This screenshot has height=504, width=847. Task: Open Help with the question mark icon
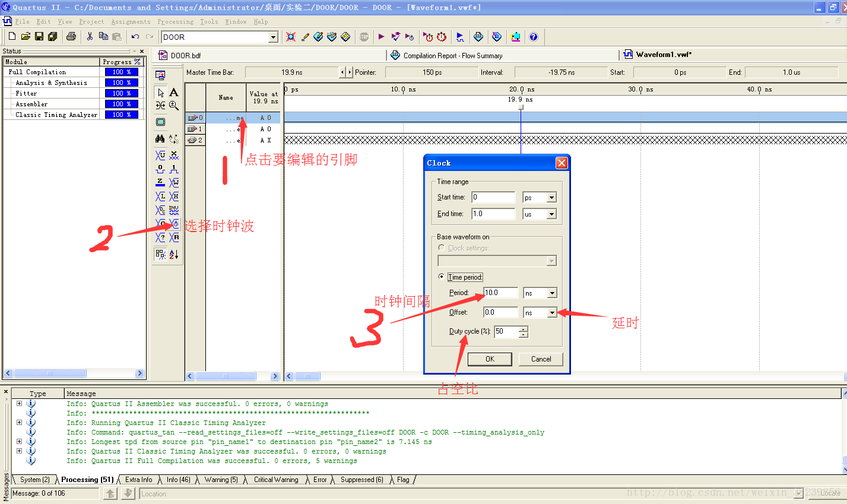pos(534,37)
